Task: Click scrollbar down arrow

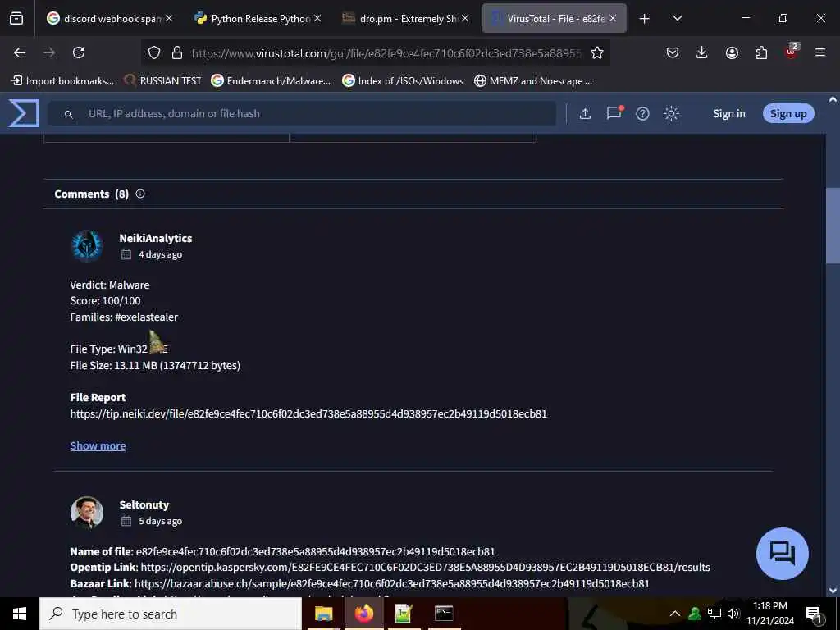Action: click(x=833, y=591)
